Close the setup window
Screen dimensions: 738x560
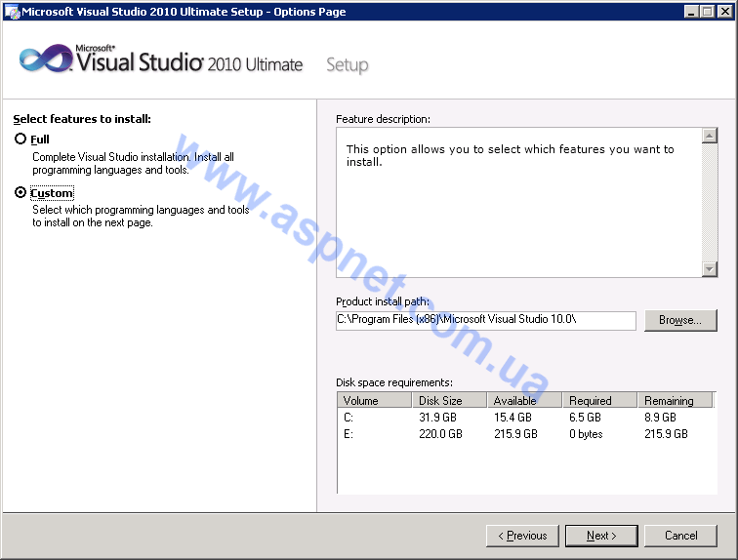pos(724,12)
